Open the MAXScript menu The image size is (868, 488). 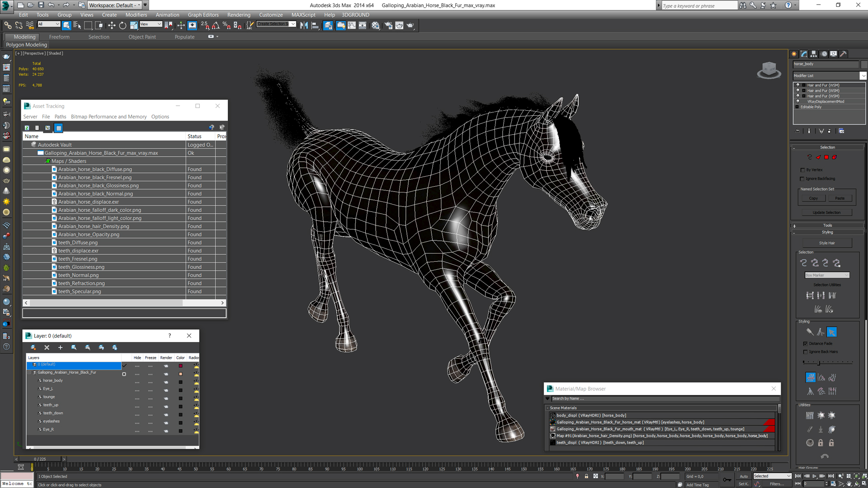[303, 14]
